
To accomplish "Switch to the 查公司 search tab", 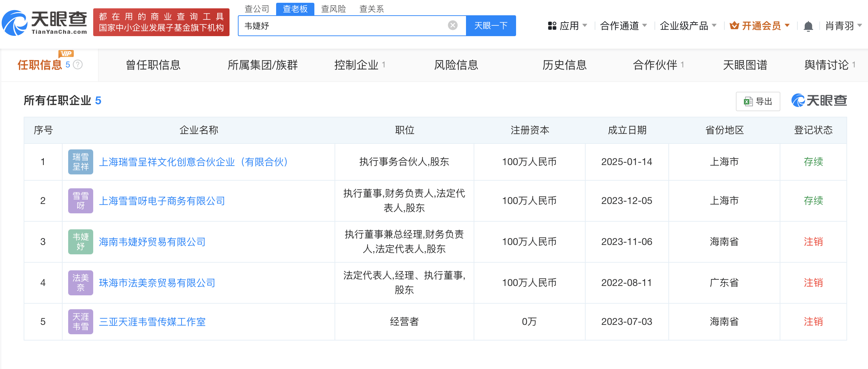I will pyautogui.click(x=257, y=9).
